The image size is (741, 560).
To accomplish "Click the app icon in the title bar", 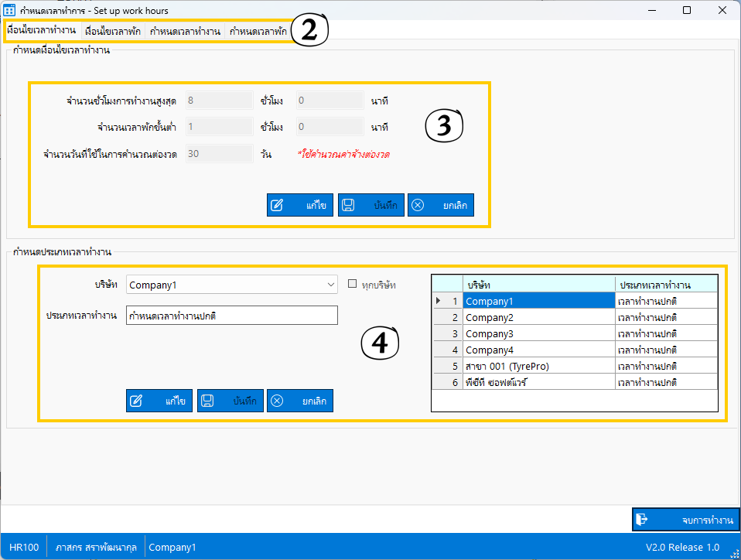I will [11, 11].
